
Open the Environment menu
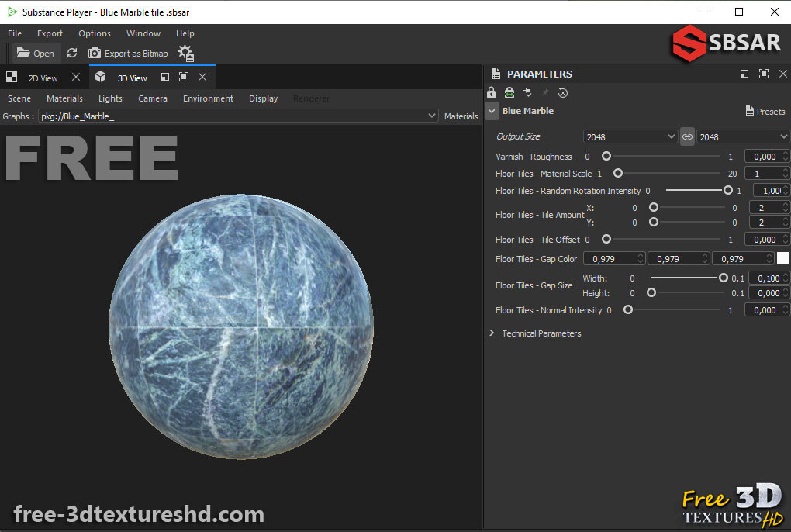(208, 98)
